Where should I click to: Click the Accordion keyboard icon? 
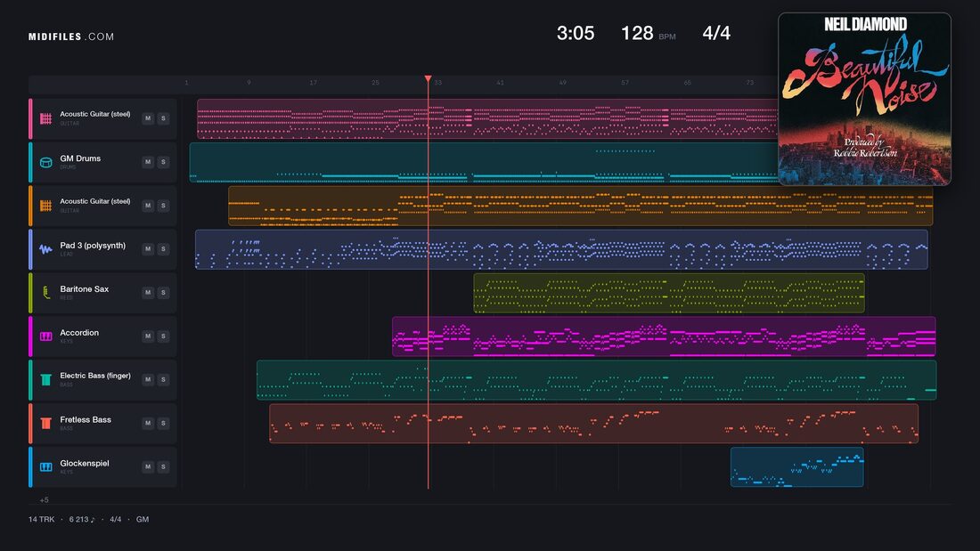click(45, 336)
